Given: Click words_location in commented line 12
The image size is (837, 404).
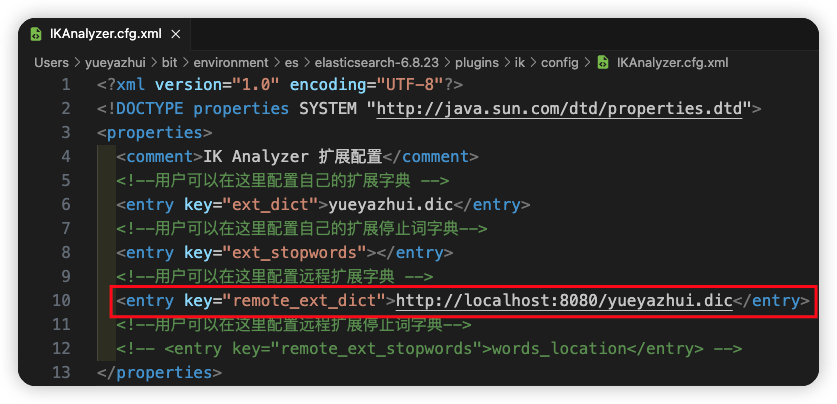Looking at the screenshot, I should 559,348.
